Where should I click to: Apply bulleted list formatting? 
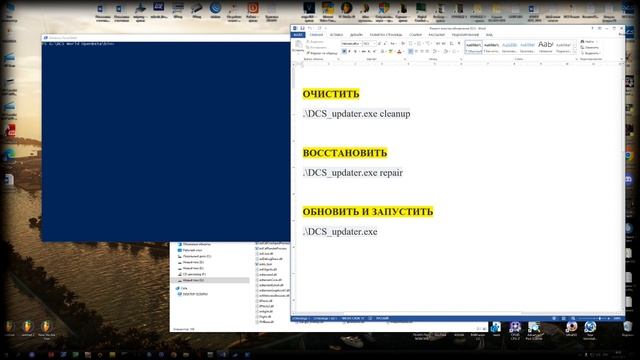[x=411, y=44]
